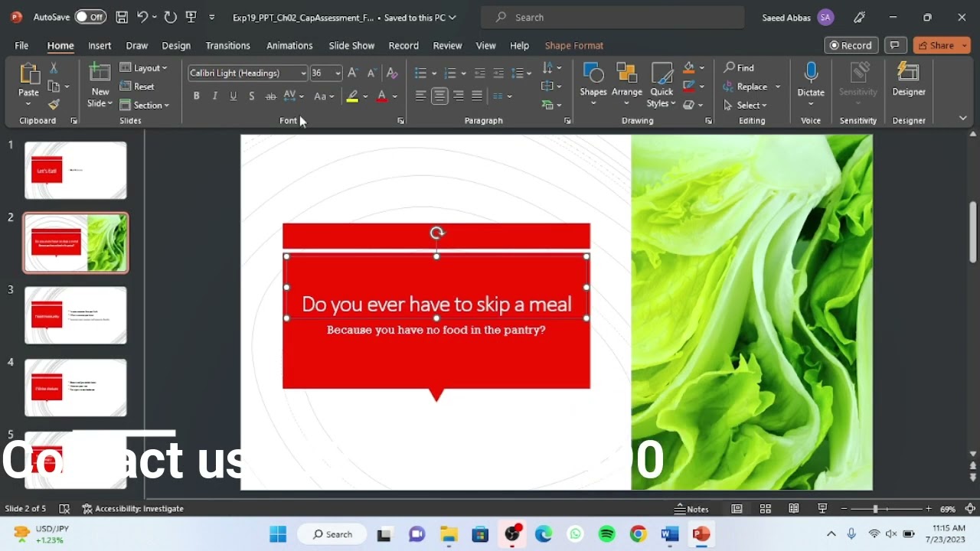980x551 pixels.
Task: Open the Comments speech bubble icon
Action: tap(894, 45)
